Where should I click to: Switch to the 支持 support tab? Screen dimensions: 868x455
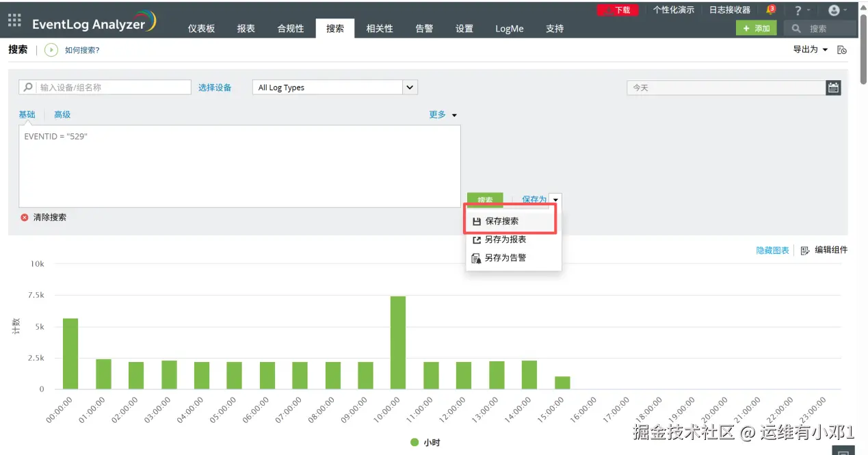coord(555,29)
